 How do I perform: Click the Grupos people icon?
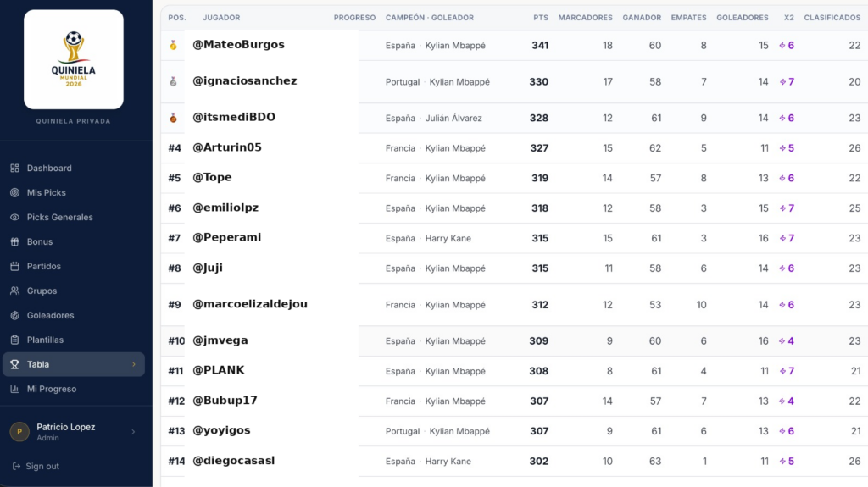pos(15,291)
